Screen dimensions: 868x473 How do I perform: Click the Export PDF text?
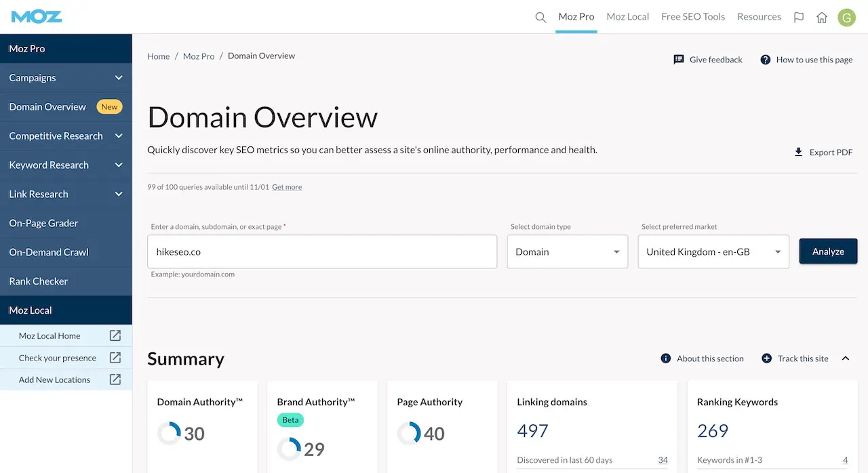(831, 152)
